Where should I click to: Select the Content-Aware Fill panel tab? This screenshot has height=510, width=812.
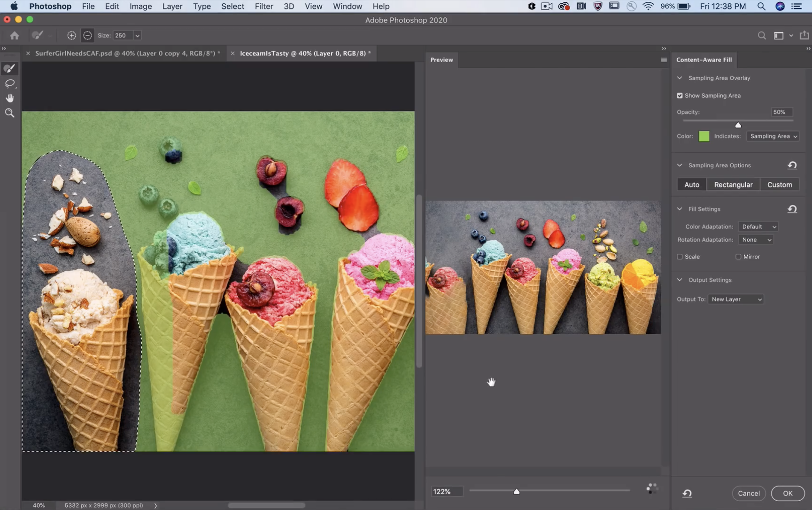(x=704, y=60)
